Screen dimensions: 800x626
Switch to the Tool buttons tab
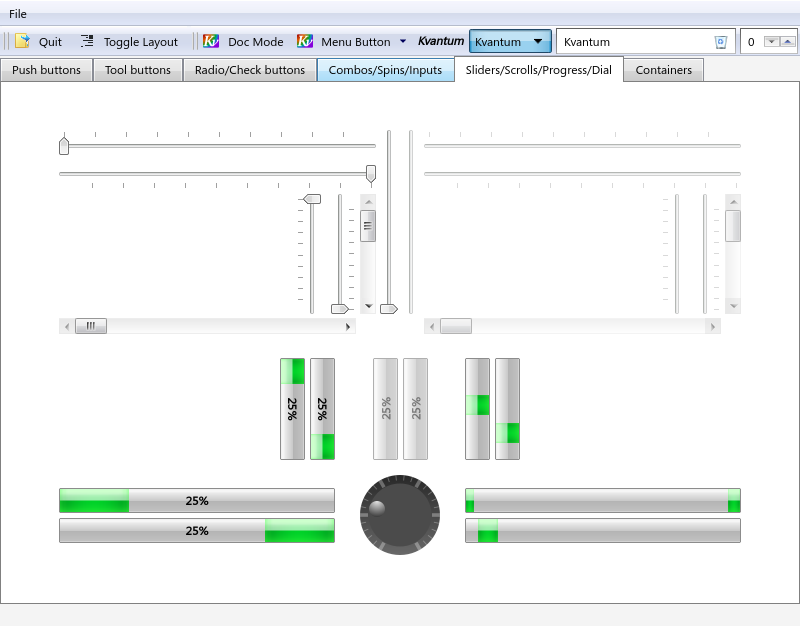pos(138,70)
